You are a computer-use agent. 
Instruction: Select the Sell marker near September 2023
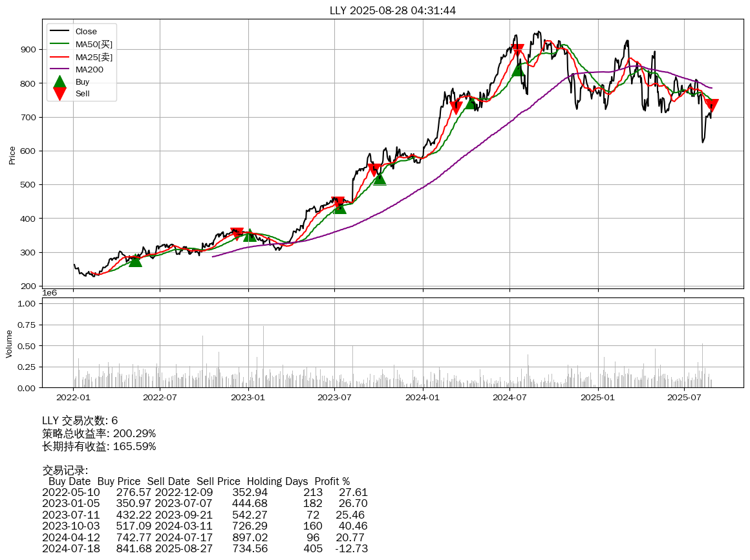(374, 170)
